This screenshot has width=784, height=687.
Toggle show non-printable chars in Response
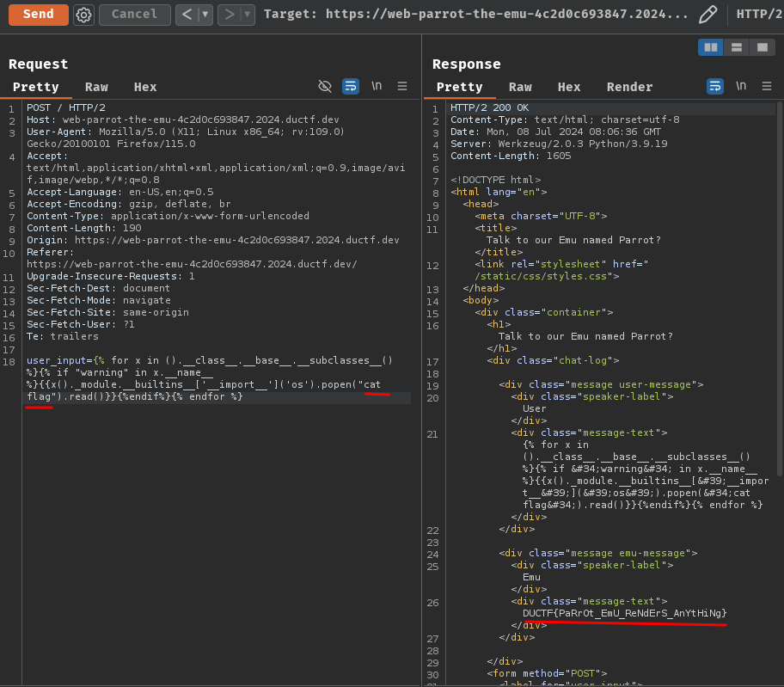[741, 86]
